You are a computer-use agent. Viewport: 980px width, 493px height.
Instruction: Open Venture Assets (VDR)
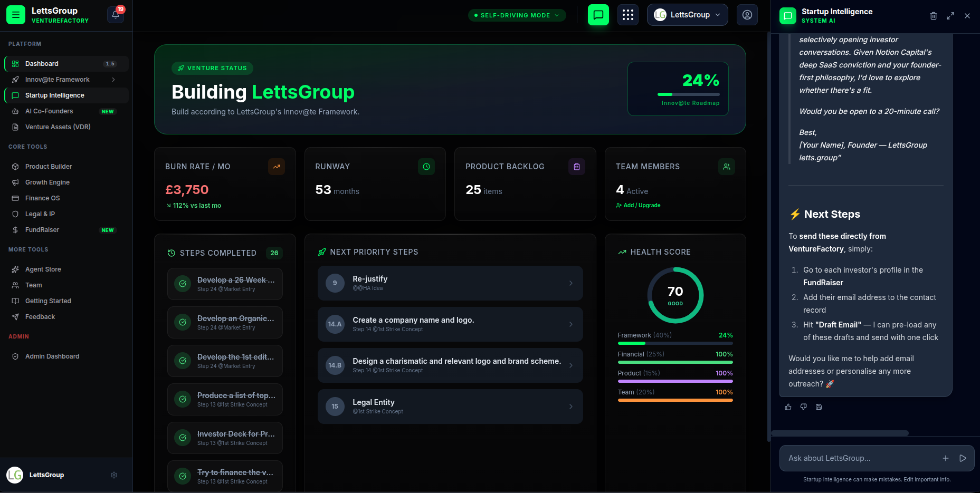pos(66,127)
